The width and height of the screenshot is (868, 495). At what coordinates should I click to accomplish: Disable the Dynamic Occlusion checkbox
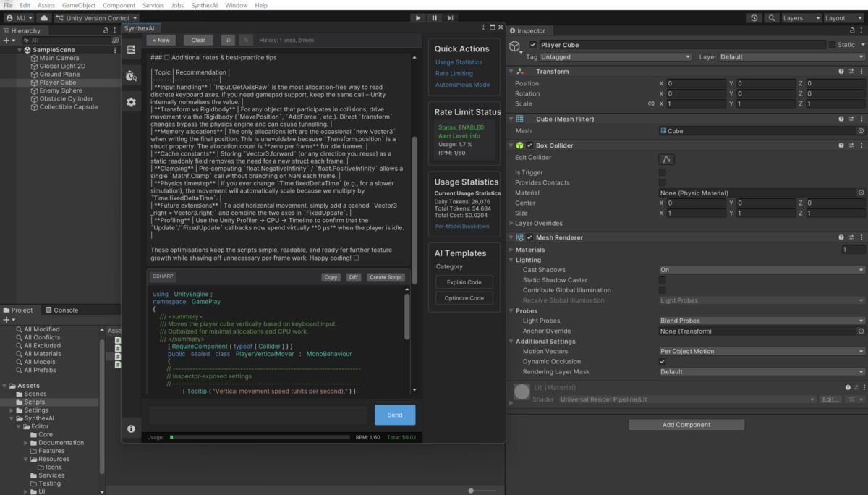point(663,361)
